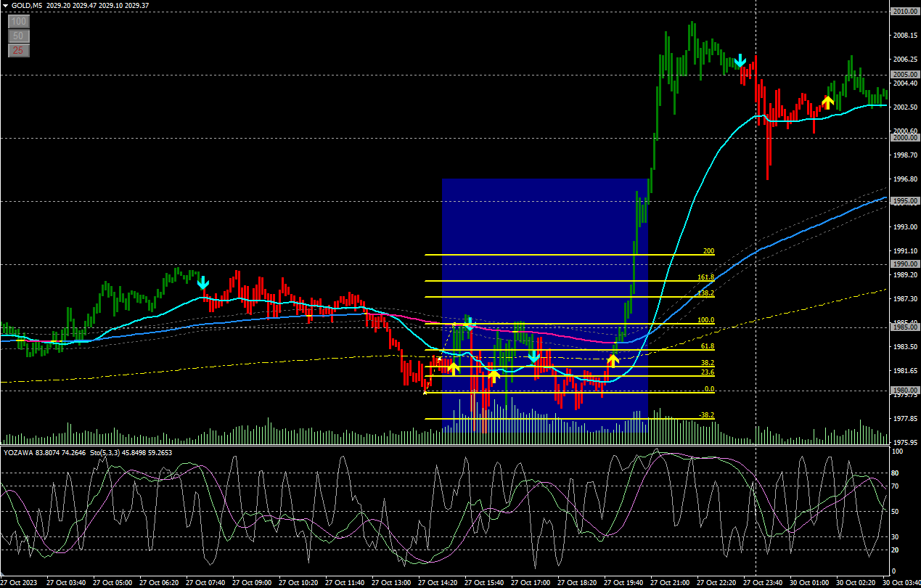Click the 1995.00 price level tag
The width and height of the screenshot is (921, 588).
coord(904,201)
